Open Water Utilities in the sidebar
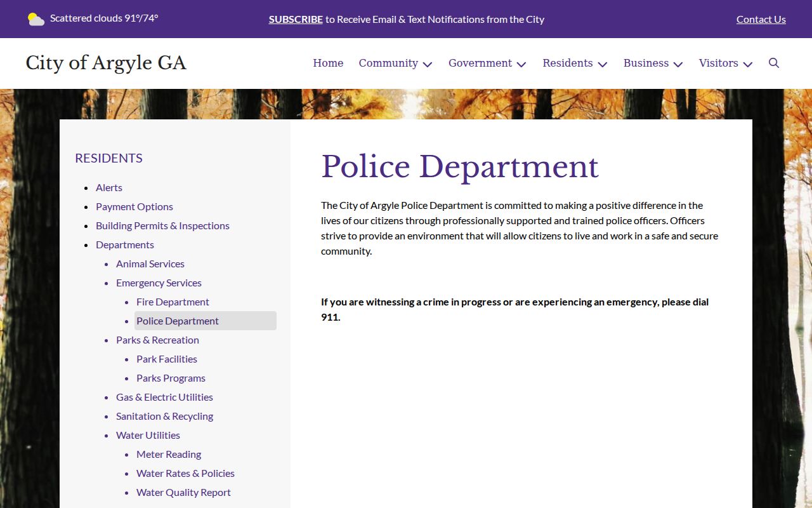This screenshot has width=812, height=508. point(148,435)
